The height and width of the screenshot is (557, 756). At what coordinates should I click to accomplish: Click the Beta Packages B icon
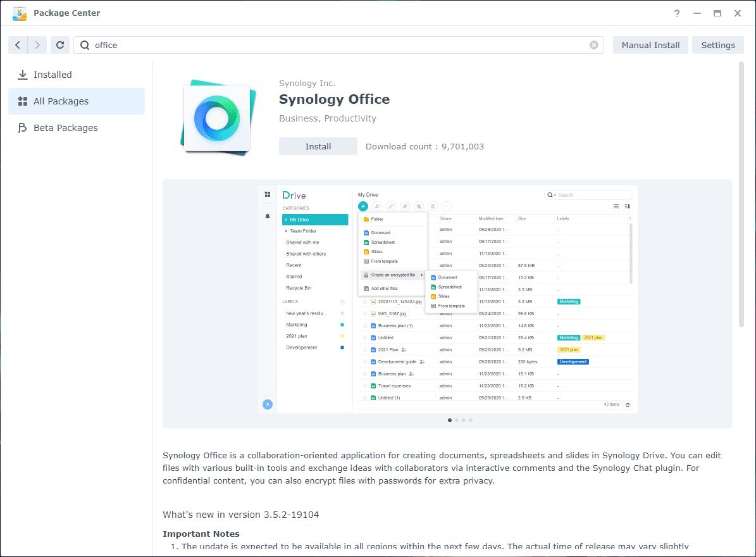[22, 128]
